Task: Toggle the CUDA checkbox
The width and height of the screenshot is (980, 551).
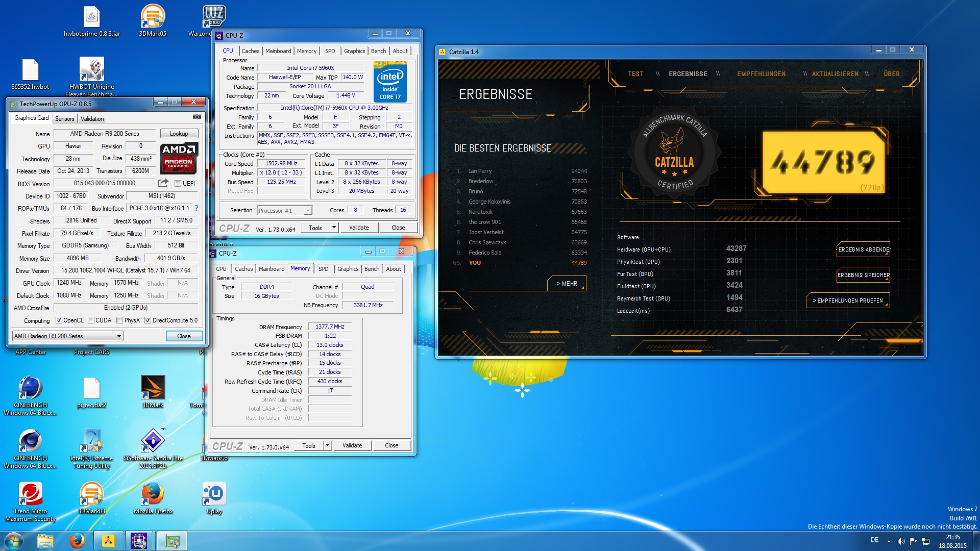Action: [91, 320]
